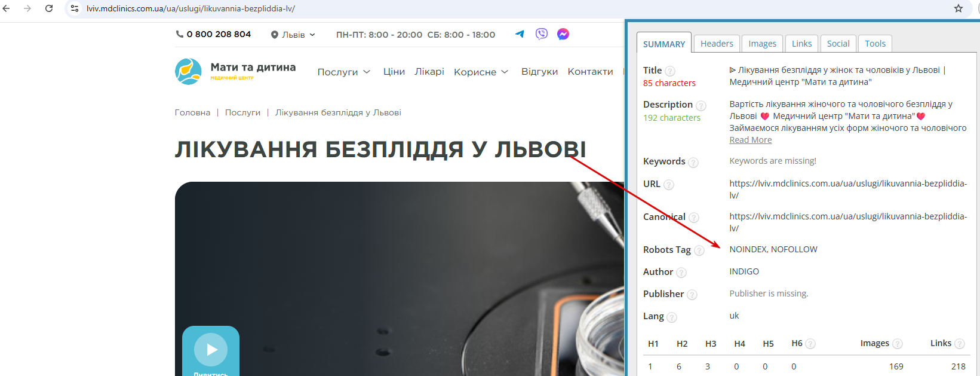
Task: Click help icon next to Robots Tag
Action: pos(699,250)
